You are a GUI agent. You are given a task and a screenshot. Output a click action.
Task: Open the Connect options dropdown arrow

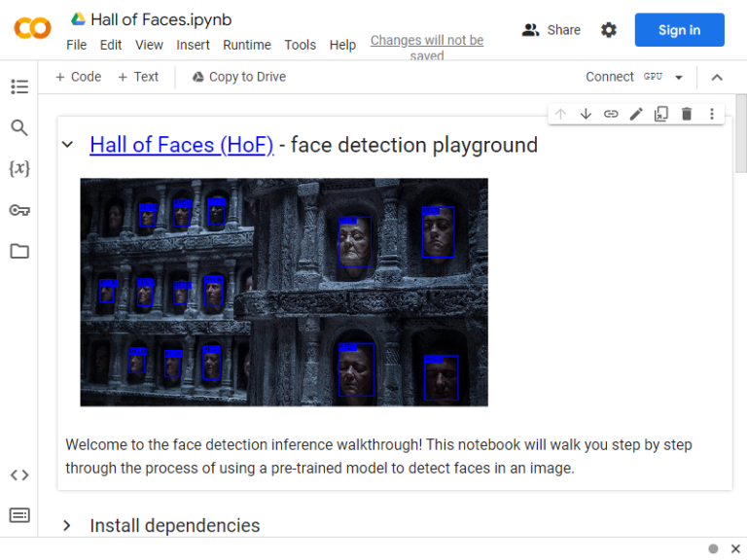(679, 77)
